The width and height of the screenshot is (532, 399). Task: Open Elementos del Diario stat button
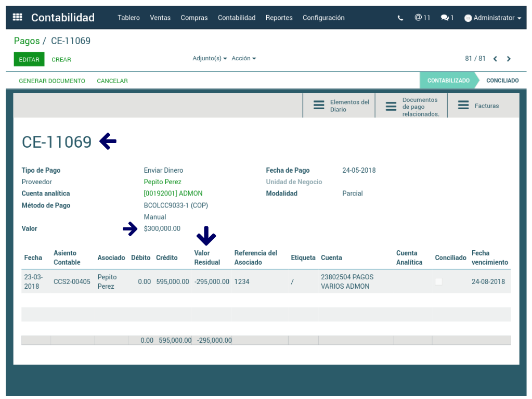[x=339, y=106]
